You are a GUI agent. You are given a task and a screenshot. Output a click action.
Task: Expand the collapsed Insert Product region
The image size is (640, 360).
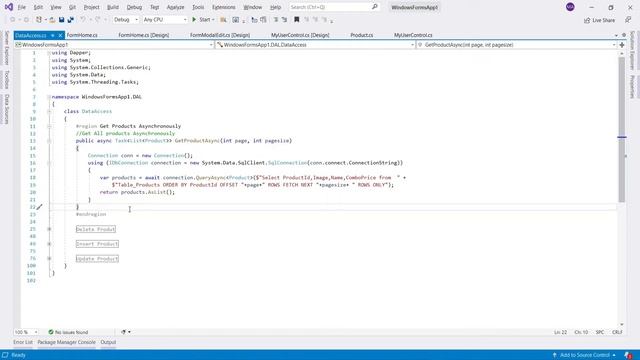point(49,244)
